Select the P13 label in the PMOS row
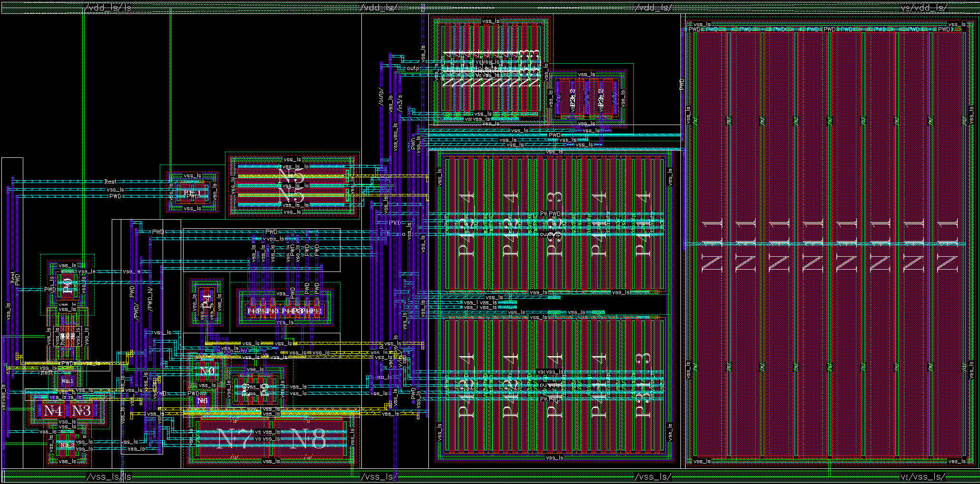Image resolution: width=980 pixels, height=484 pixels. coord(272,311)
